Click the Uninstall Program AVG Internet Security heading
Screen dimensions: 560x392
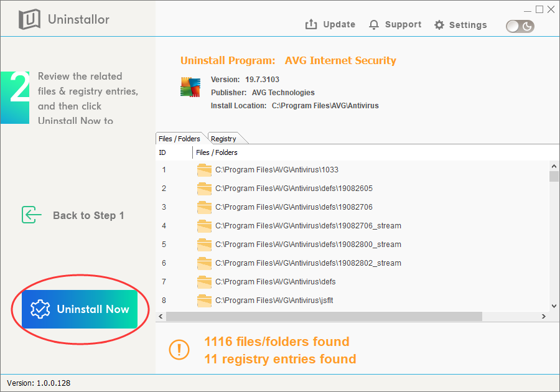pos(288,61)
